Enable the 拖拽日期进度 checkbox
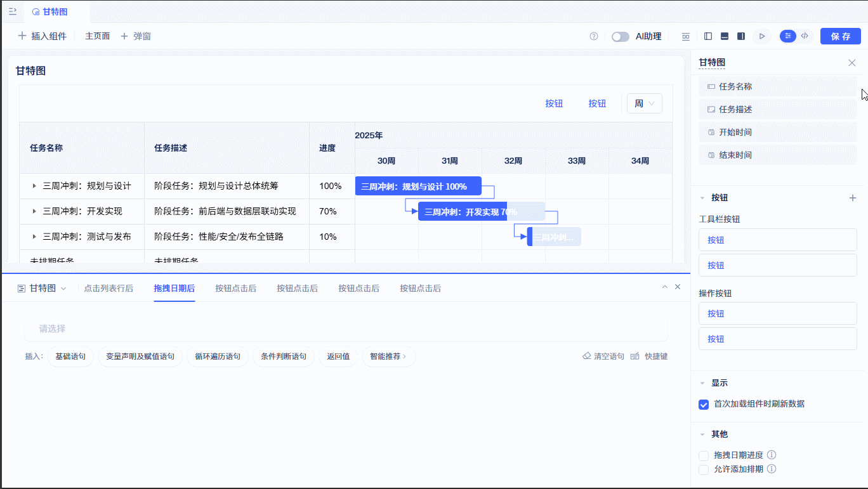The width and height of the screenshot is (868, 489). coord(704,455)
